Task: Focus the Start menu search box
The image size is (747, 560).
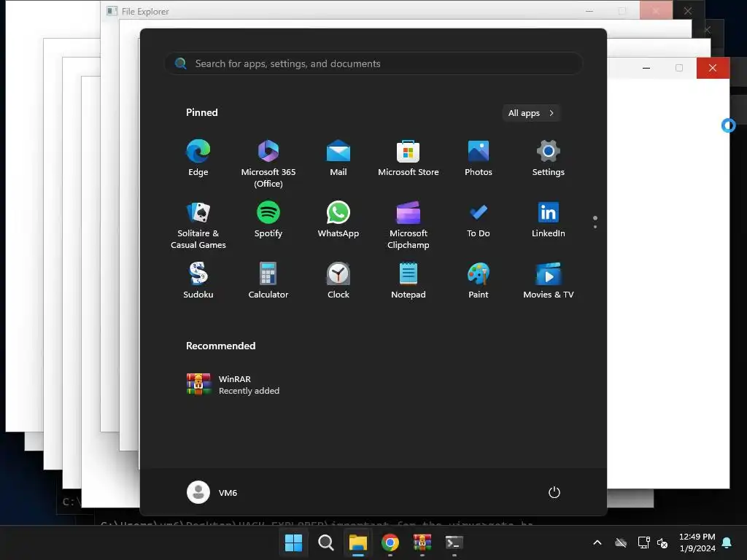Action: (373, 64)
